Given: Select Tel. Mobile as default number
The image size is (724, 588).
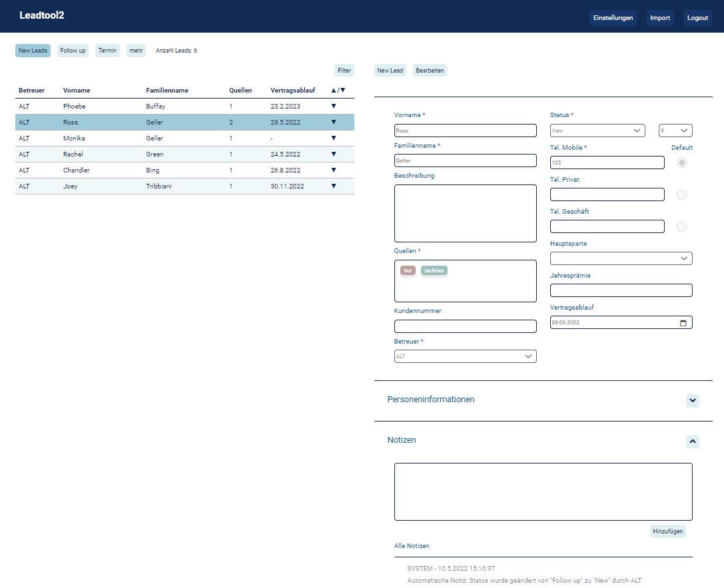Looking at the screenshot, I should tap(681, 162).
